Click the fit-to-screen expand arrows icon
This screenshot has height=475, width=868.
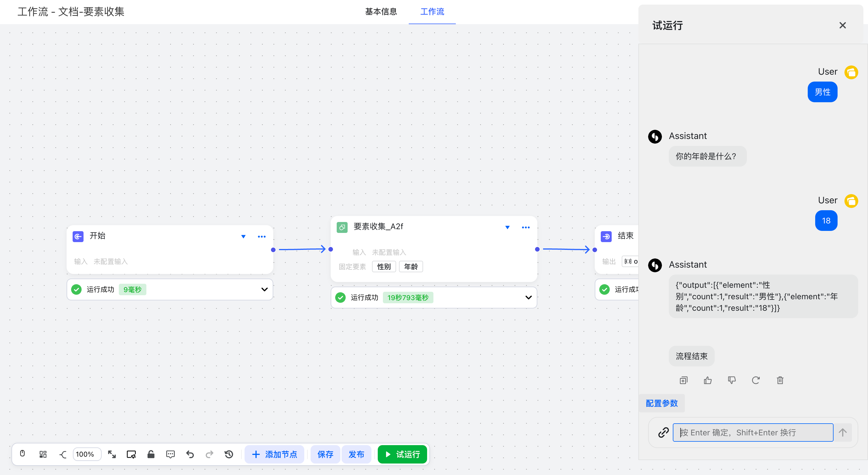click(x=112, y=454)
